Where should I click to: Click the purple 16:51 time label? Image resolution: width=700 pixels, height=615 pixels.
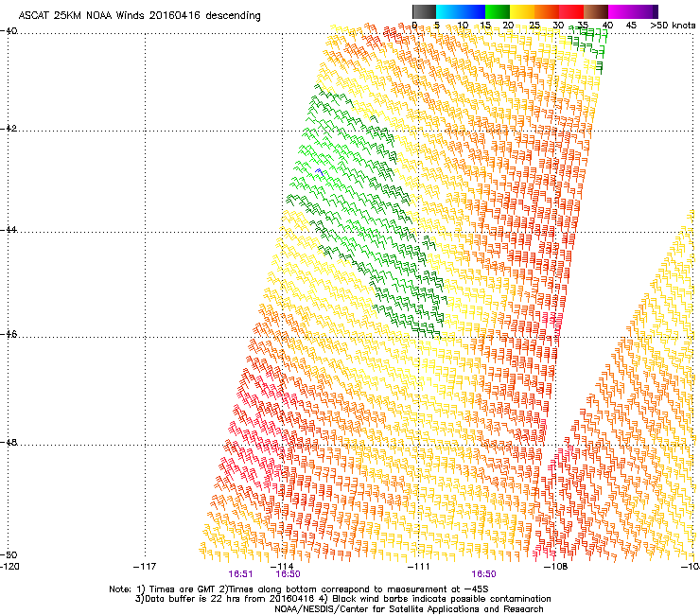point(240,574)
